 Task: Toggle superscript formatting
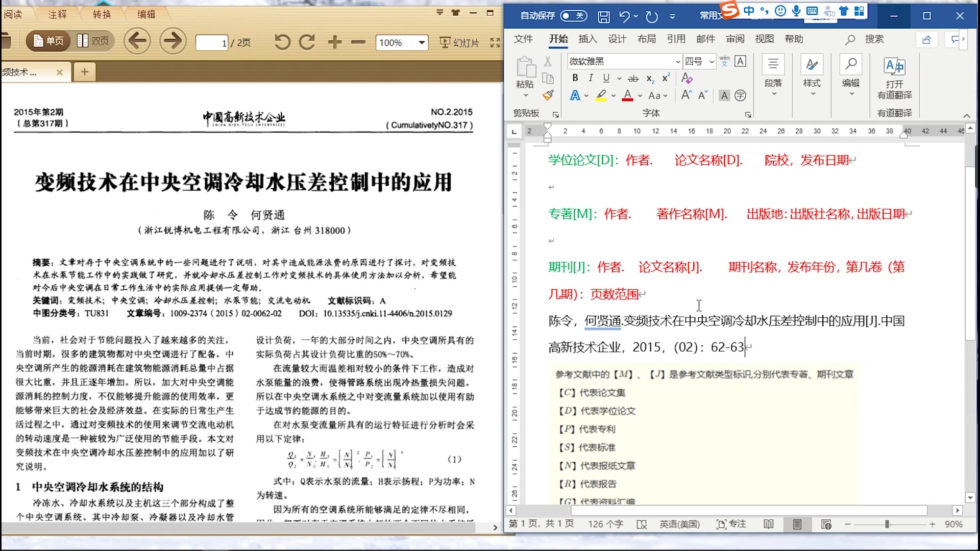pos(666,78)
